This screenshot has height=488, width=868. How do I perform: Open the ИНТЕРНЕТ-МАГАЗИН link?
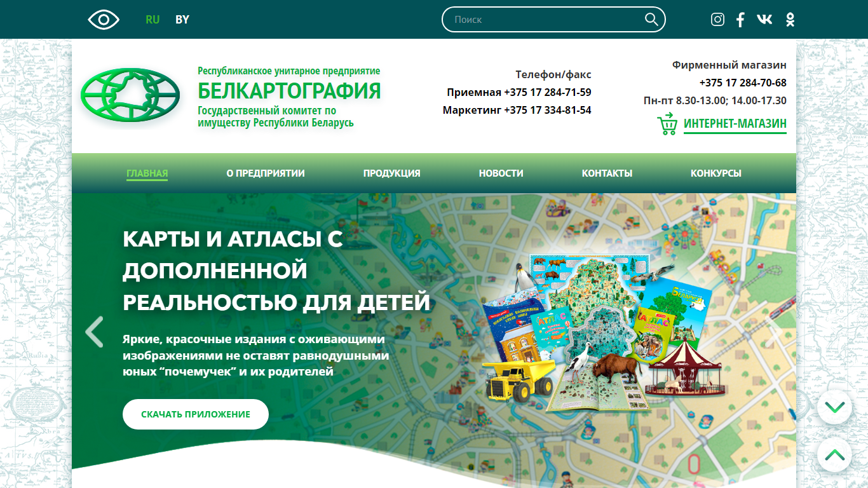[x=735, y=124]
